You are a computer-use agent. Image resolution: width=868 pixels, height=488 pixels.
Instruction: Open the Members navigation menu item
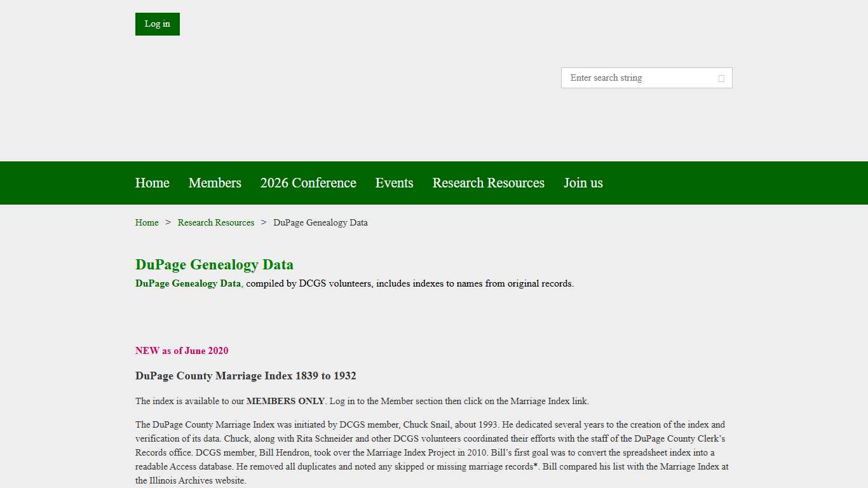click(215, 183)
